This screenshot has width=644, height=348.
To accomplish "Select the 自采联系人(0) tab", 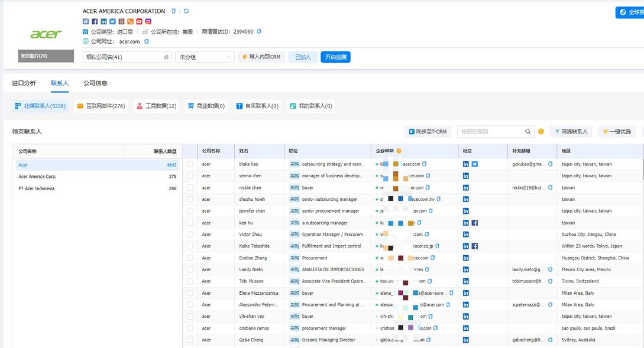I will (x=257, y=106).
